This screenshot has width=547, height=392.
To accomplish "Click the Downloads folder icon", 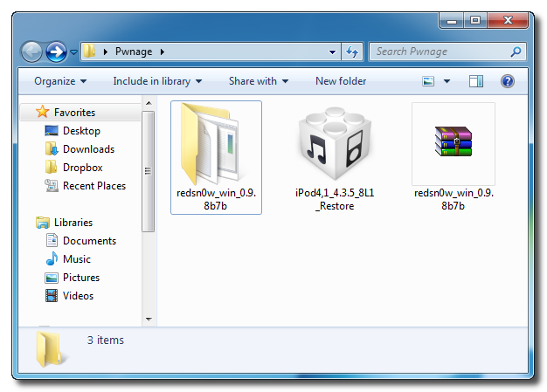I will [x=52, y=148].
